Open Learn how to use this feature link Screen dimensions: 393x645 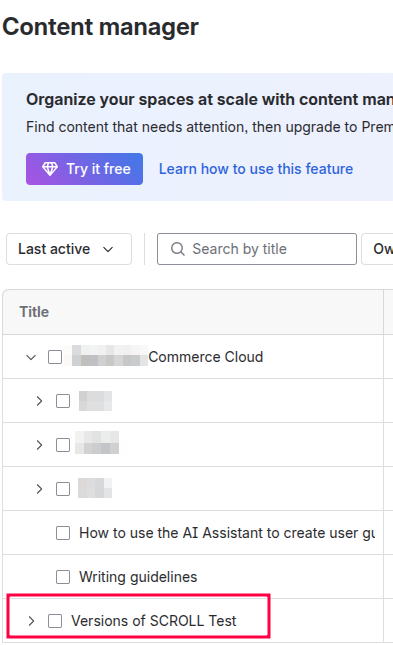[256, 169]
